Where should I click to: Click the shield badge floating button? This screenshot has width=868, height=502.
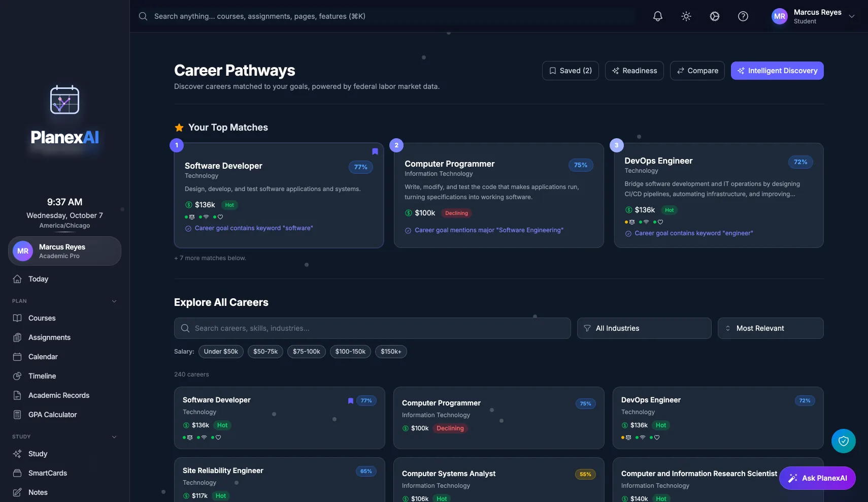click(x=844, y=441)
